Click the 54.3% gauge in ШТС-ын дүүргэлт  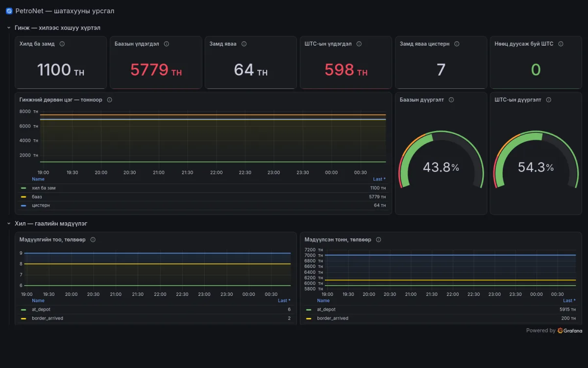tap(536, 159)
